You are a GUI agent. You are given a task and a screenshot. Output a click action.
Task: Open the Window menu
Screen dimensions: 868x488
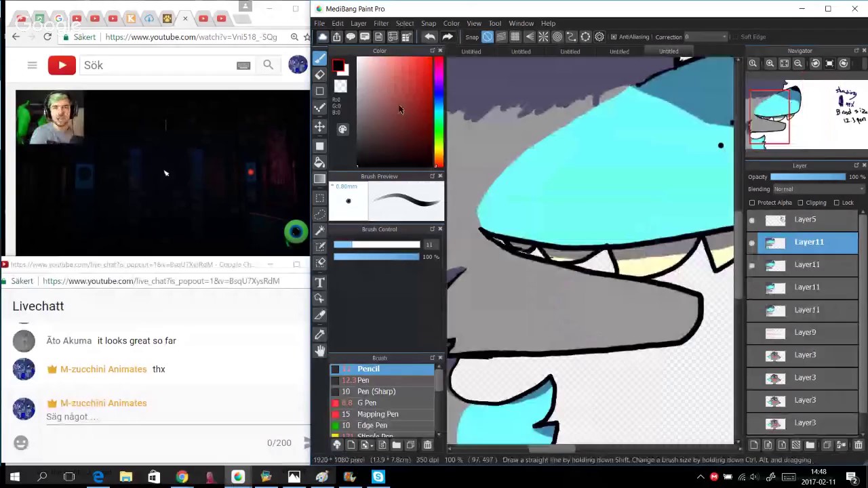coord(521,23)
